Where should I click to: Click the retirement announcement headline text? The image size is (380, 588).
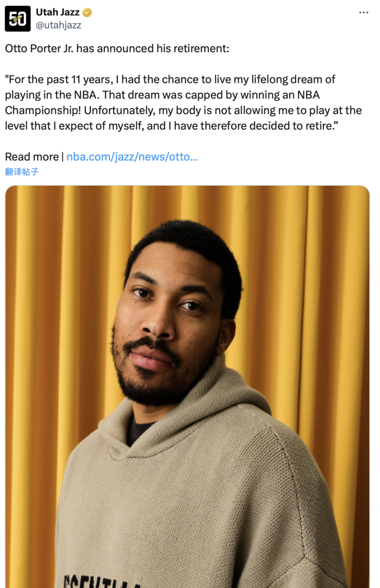point(117,49)
